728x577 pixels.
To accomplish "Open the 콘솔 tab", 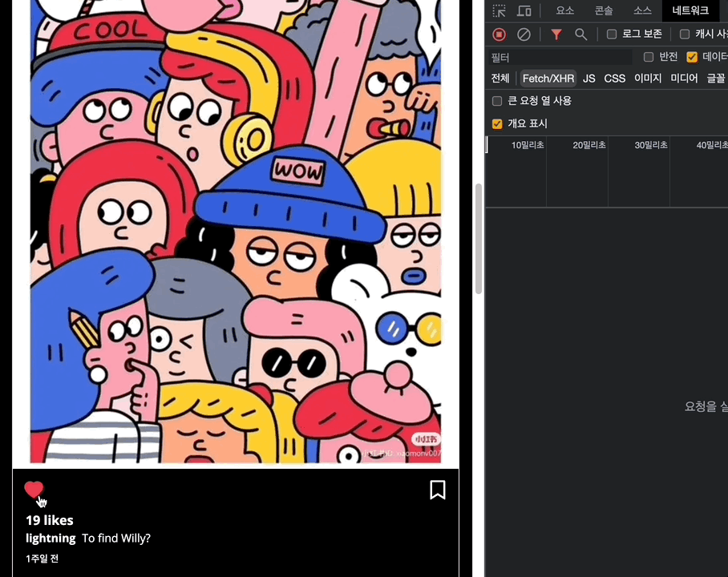I will [x=604, y=10].
